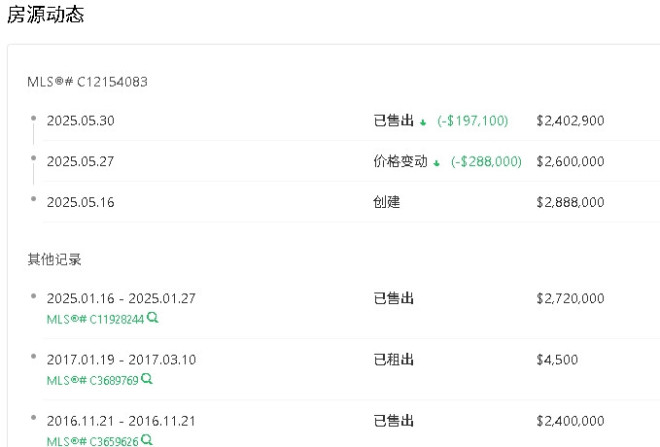This screenshot has width=660, height=447.
Task: Click the magnifier icon beside MLS C3689769
Action: (147, 379)
